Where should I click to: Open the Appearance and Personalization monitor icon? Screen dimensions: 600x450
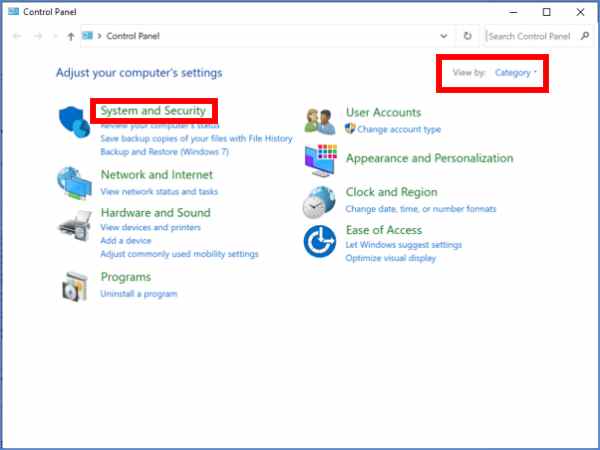[x=321, y=161]
